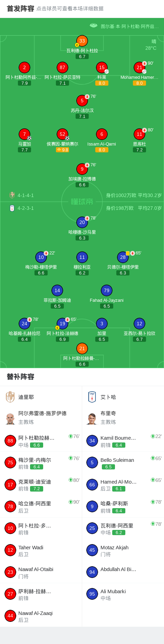Tap red jersey number 87 player

(62, 67)
